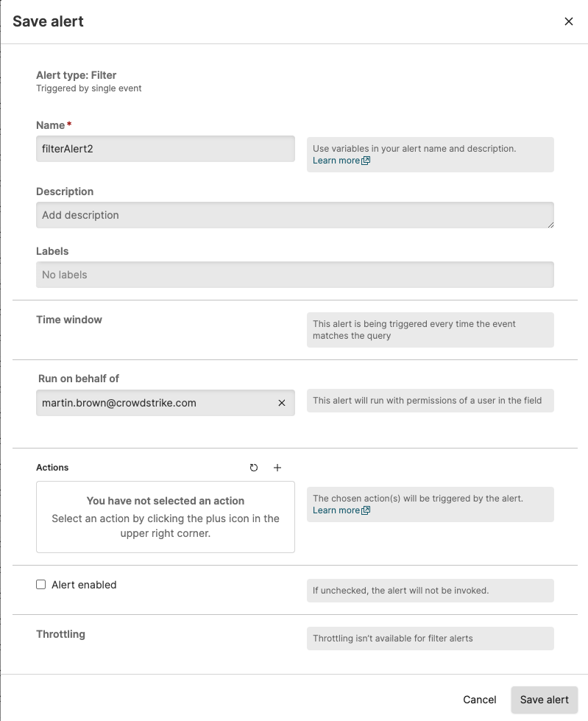Enable the Alert enabled checkbox
This screenshot has width=588, height=721.
[x=41, y=585]
